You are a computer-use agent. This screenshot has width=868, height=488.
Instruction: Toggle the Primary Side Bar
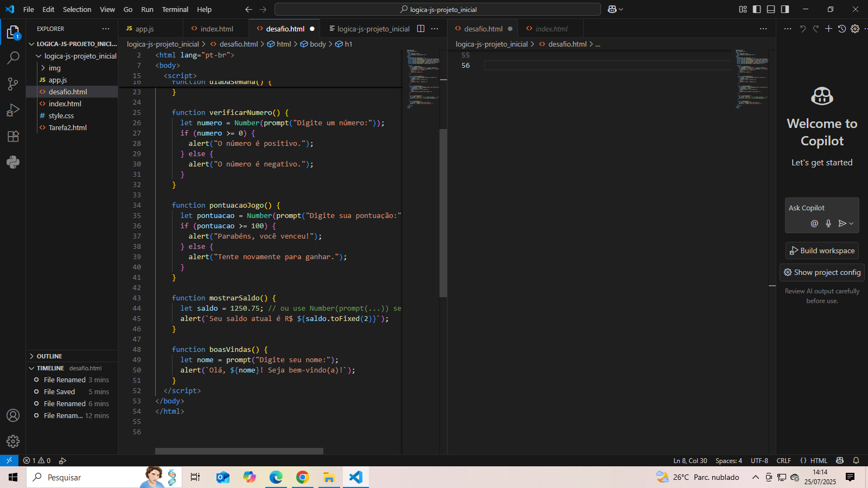tap(757, 9)
